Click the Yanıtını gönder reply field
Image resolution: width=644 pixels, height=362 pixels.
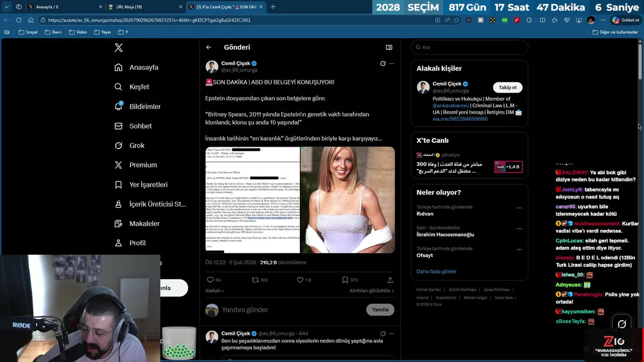292,310
